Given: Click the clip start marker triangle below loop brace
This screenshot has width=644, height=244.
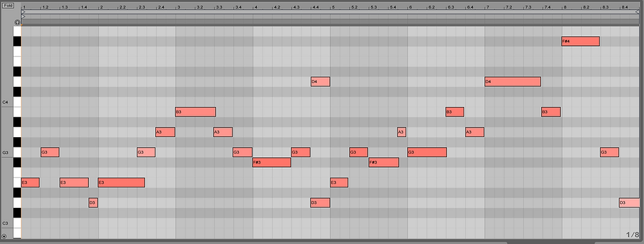Looking at the screenshot, I should (x=23, y=17).
